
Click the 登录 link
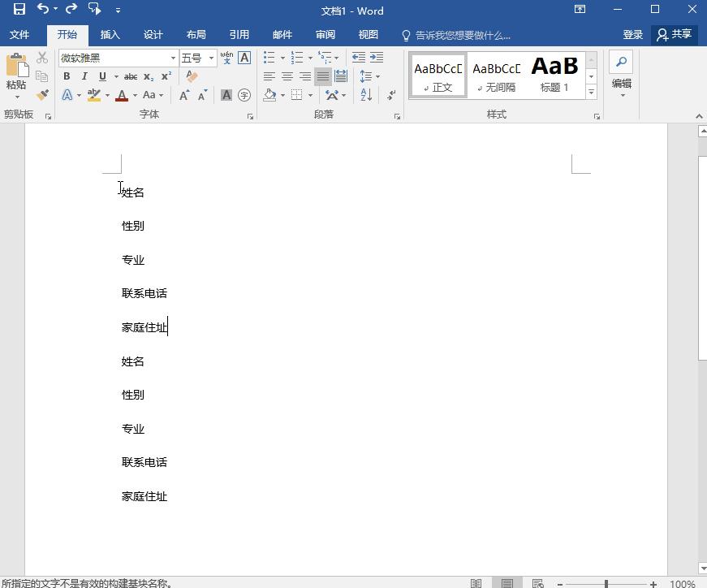click(634, 35)
